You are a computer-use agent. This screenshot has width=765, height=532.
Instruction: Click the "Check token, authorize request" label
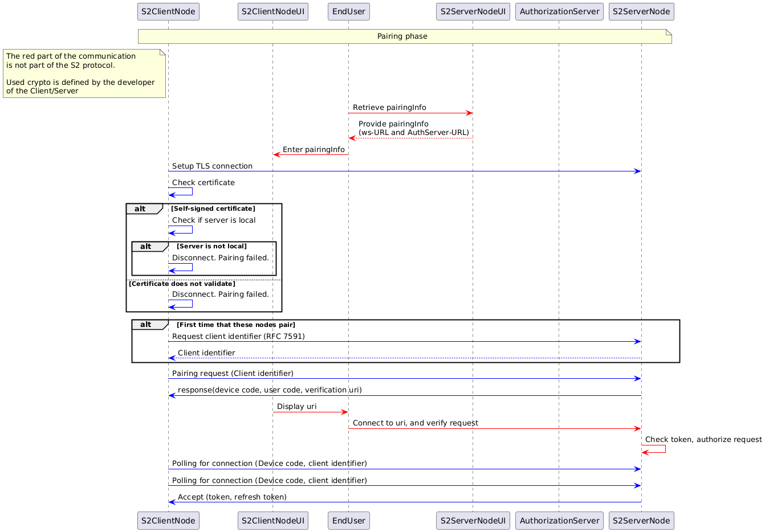tap(703, 440)
